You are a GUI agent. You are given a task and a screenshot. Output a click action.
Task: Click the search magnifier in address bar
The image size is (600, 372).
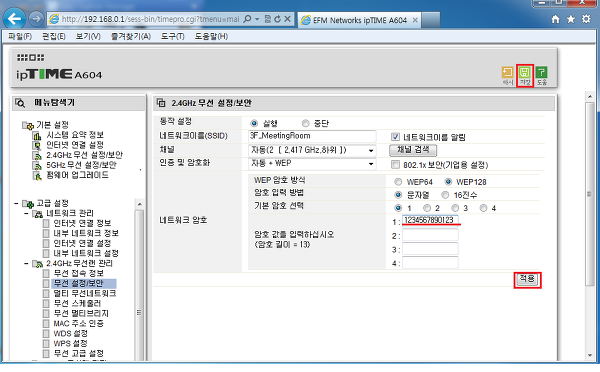point(247,19)
